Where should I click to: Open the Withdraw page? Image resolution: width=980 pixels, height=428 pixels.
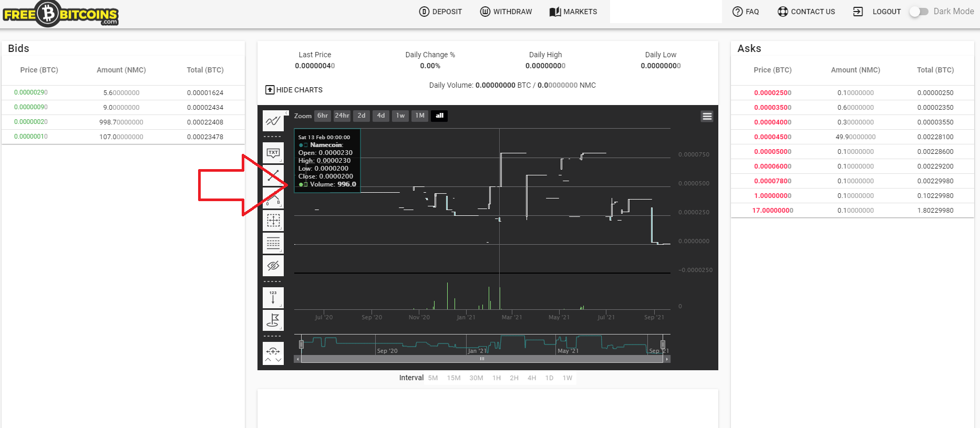(x=506, y=12)
